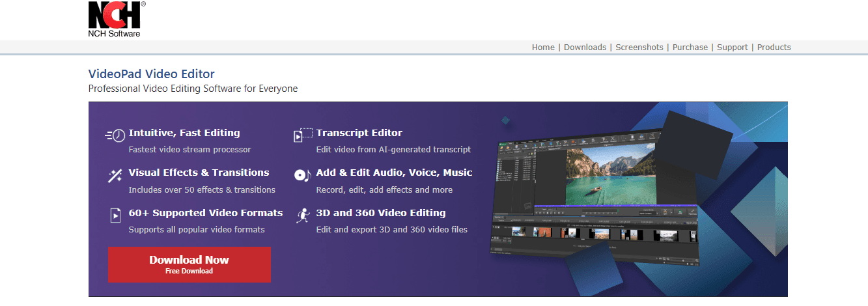Open the Screenshots menu link
Viewport: 868px width, 306px height.
coord(639,48)
